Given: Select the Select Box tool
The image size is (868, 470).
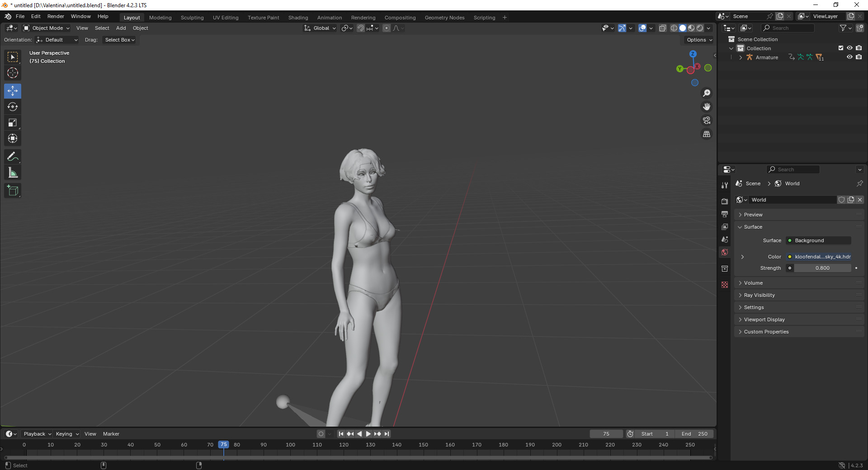Looking at the screenshot, I should tap(13, 57).
